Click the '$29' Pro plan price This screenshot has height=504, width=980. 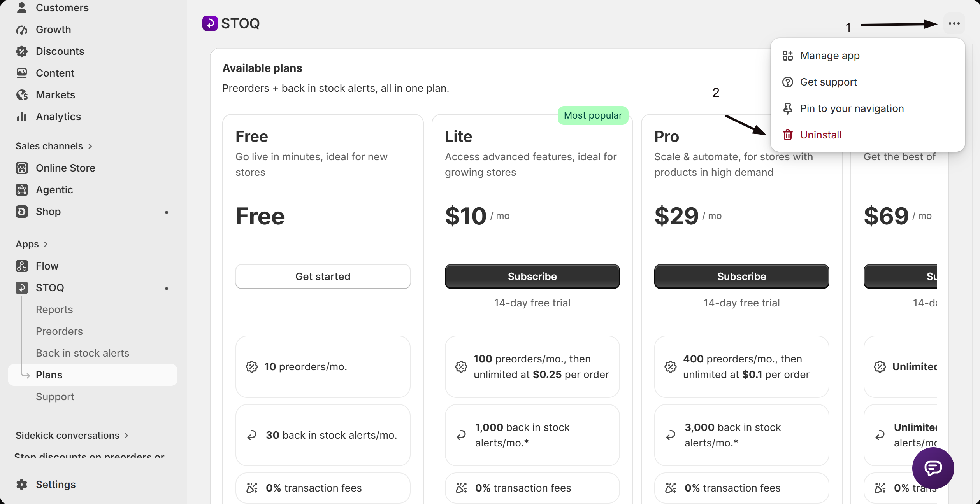(677, 216)
